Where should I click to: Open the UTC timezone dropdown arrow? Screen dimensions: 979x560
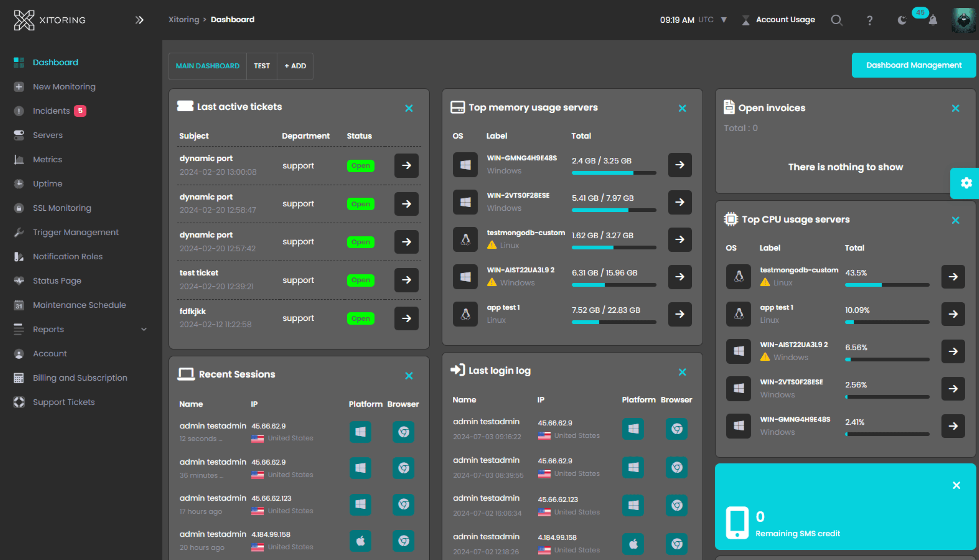724,20
